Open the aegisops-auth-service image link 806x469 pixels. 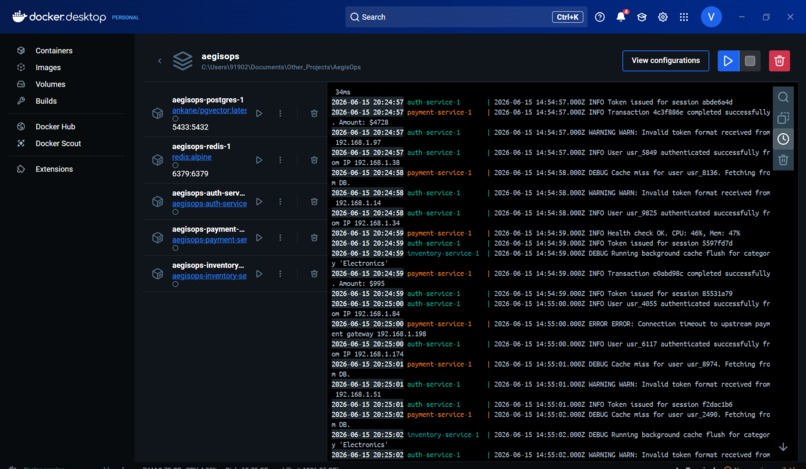tap(209, 204)
